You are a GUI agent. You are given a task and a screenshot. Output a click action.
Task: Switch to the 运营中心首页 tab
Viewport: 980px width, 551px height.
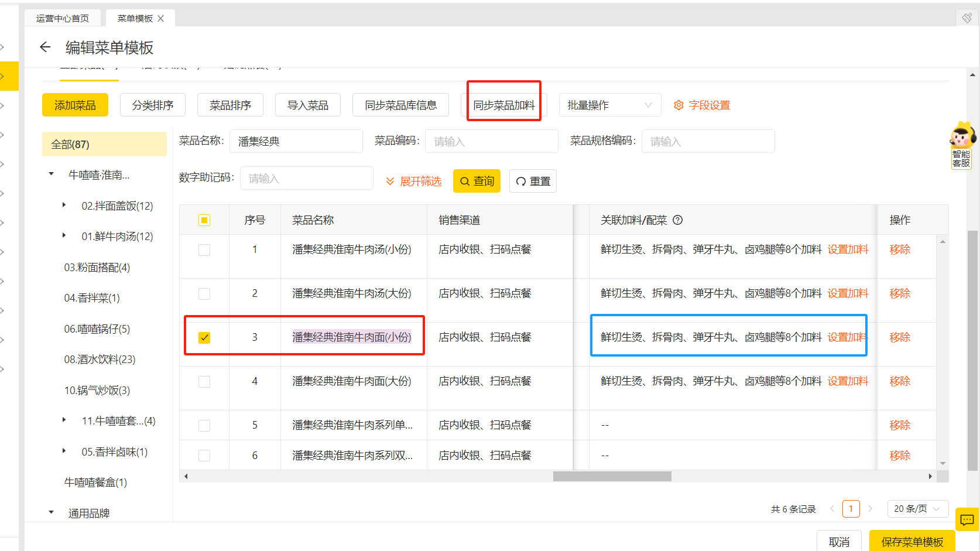[63, 19]
